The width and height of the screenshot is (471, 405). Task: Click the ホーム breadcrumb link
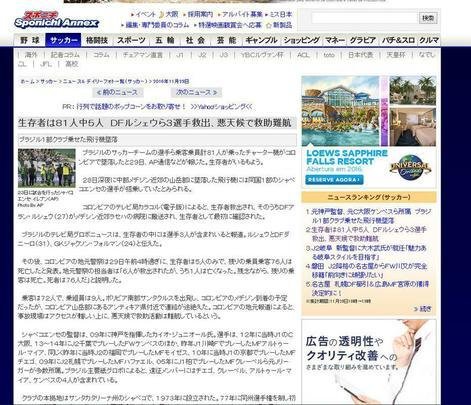[x=27, y=81]
